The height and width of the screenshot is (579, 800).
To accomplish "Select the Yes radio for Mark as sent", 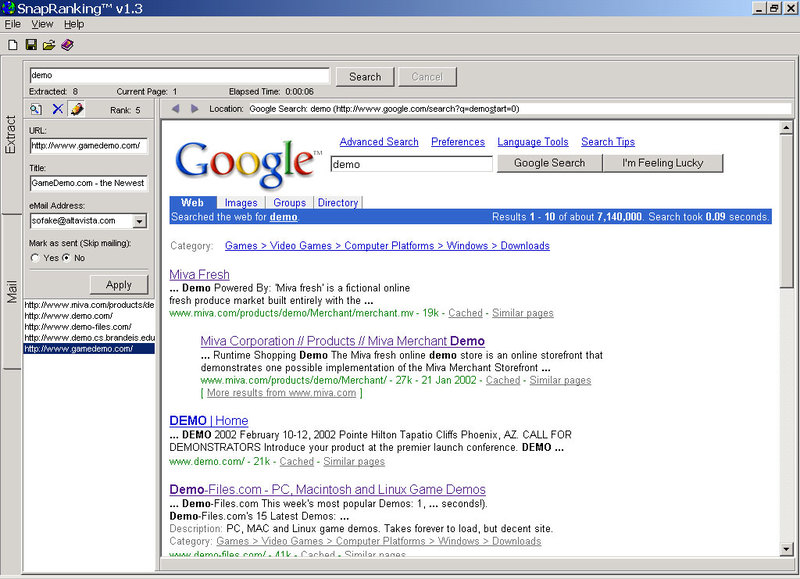I will pyautogui.click(x=35, y=258).
